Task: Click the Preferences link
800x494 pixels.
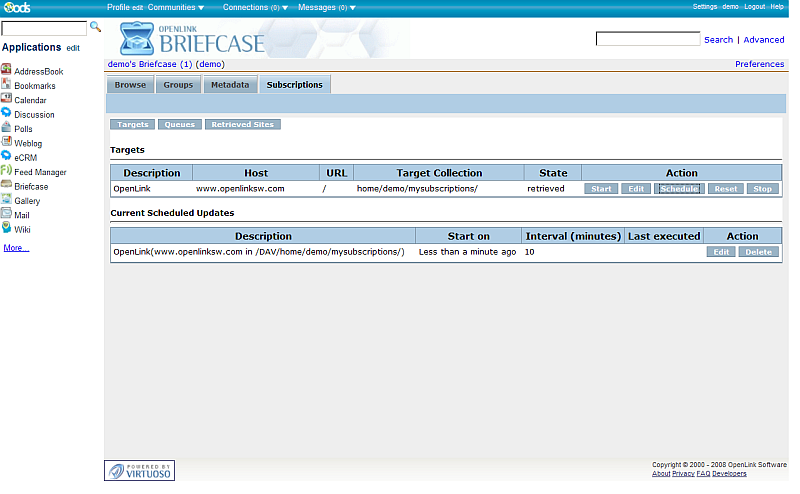Action: point(759,64)
